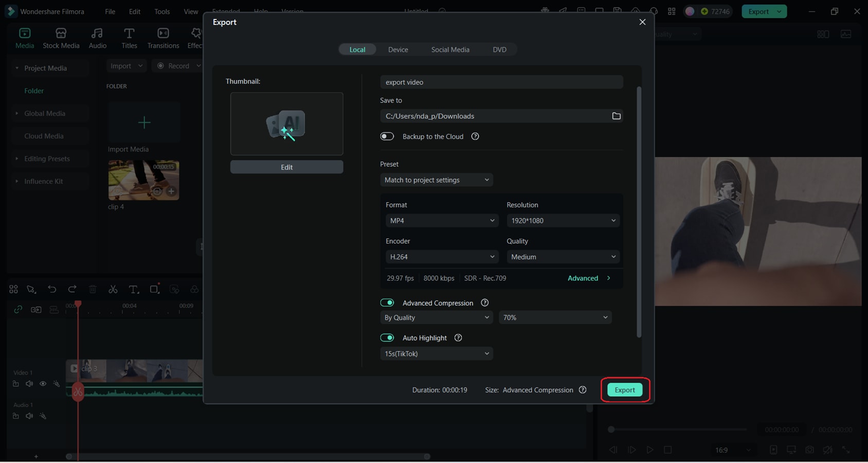868x463 pixels.
Task: Click the browse folder icon in Save to
Action: pos(616,116)
